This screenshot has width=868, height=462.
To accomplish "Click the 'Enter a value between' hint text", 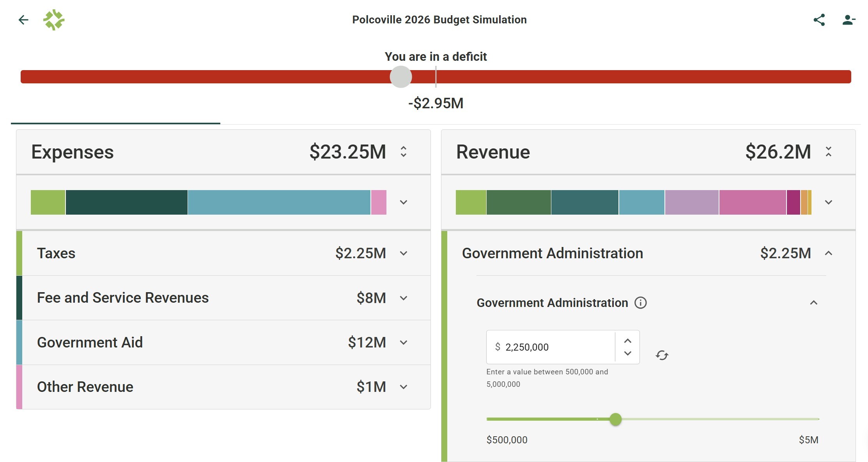I will pos(547,378).
